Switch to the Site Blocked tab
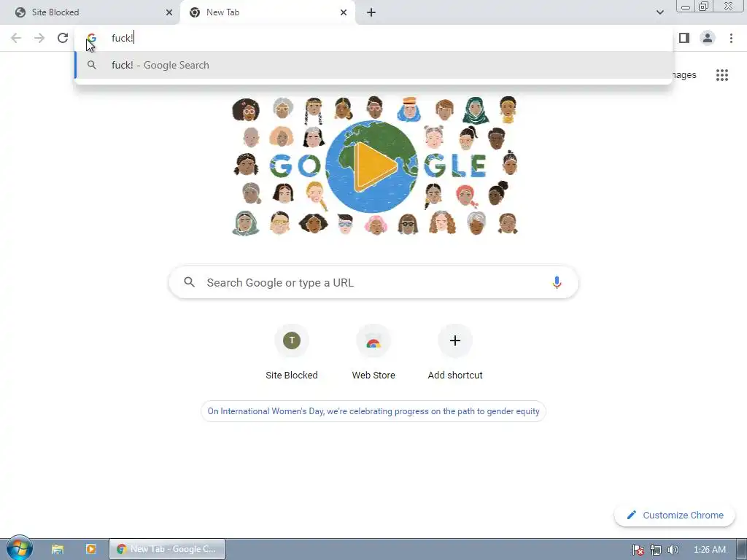 (90, 12)
